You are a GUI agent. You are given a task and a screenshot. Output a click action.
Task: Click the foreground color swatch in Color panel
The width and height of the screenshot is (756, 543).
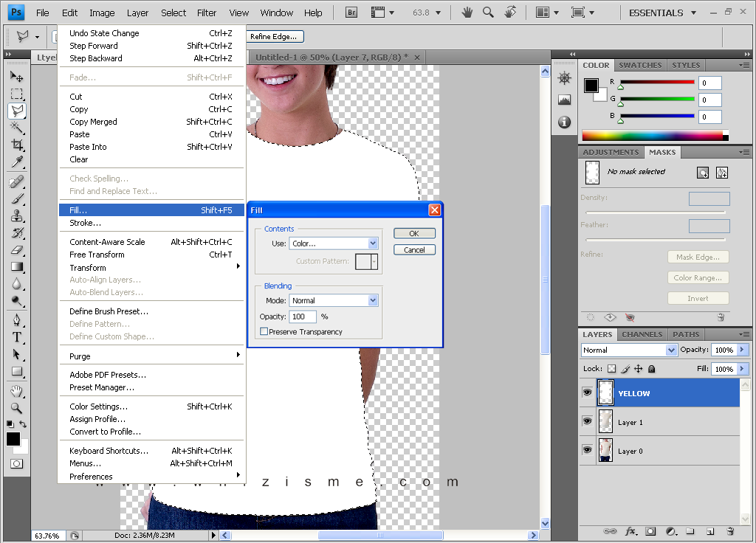pyautogui.click(x=591, y=86)
